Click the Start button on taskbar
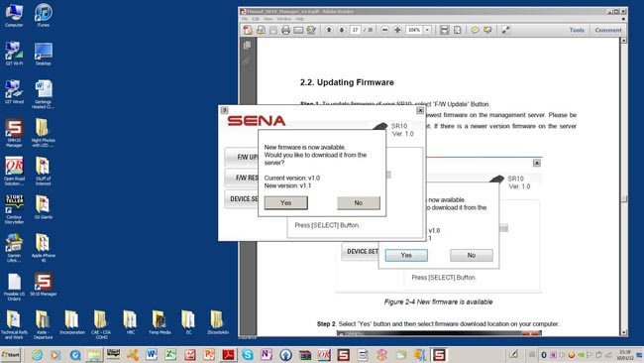644x363 pixels. [x=10, y=355]
